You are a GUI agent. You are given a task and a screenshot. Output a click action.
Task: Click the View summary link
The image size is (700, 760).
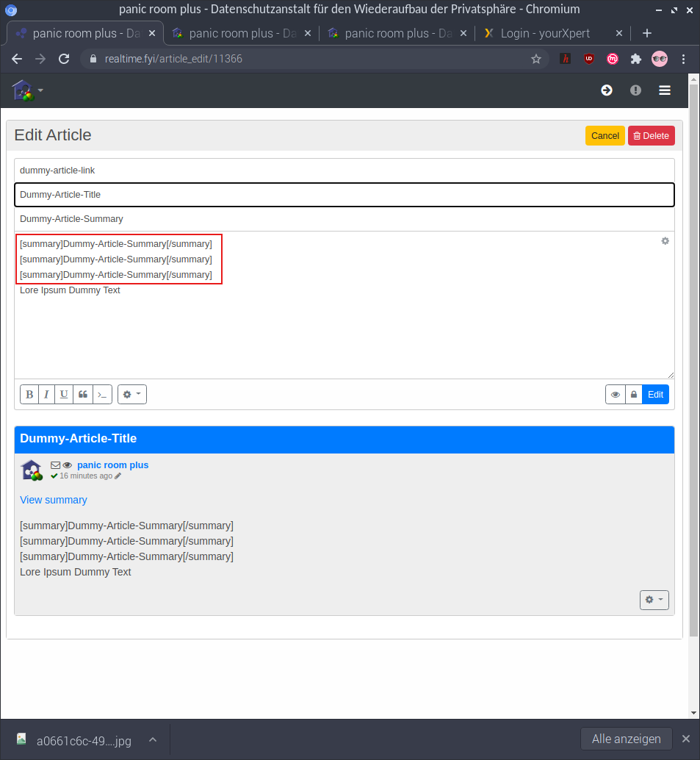point(54,500)
